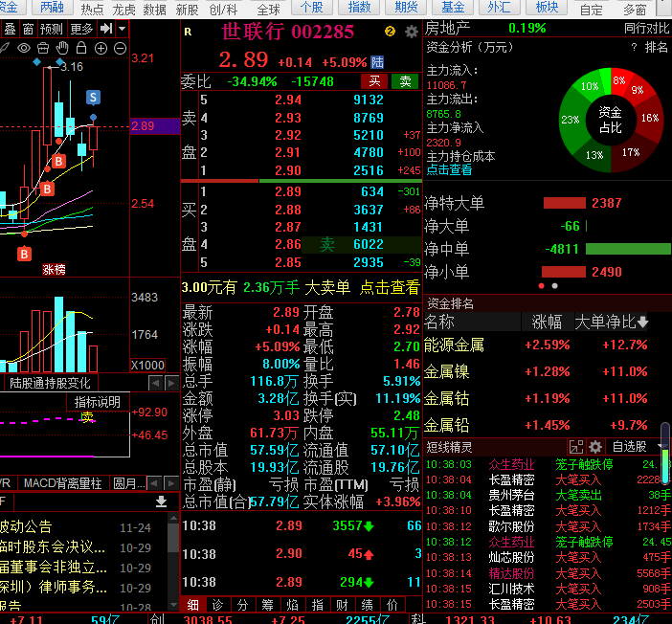
Task: Click the 排名 link in 资金分析
Action: point(656,47)
